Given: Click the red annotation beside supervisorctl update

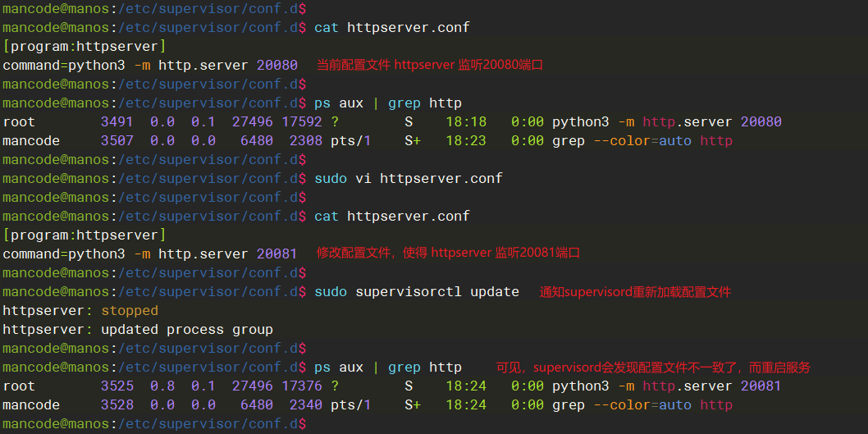Looking at the screenshot, I should pyautogui.click(x=635, y=292).
